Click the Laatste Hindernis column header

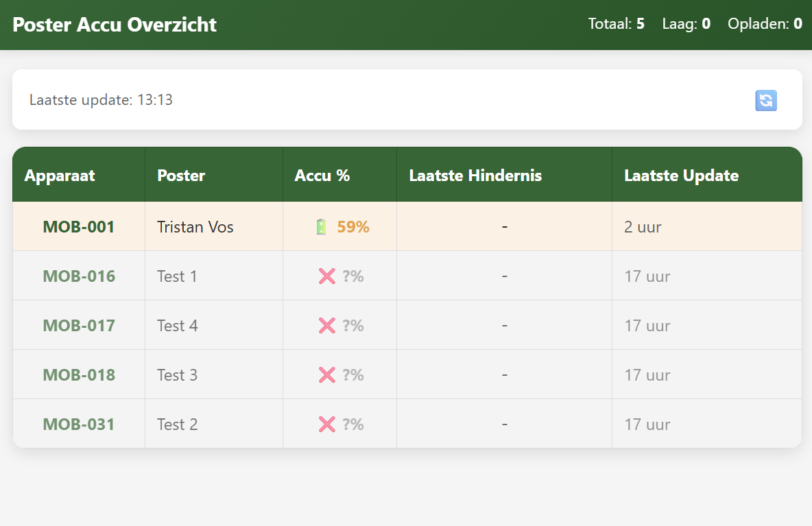tap(475, 176)
